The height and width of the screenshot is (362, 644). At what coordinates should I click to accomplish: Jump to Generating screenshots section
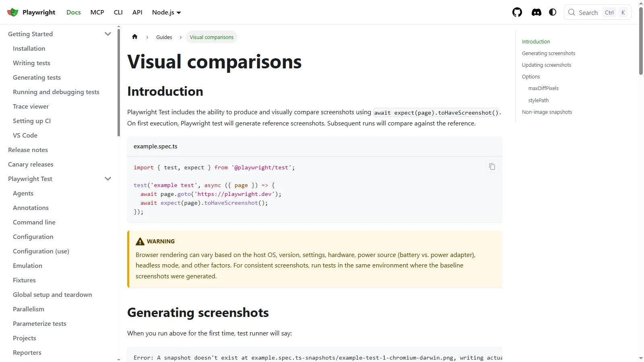tap(549, 53)
